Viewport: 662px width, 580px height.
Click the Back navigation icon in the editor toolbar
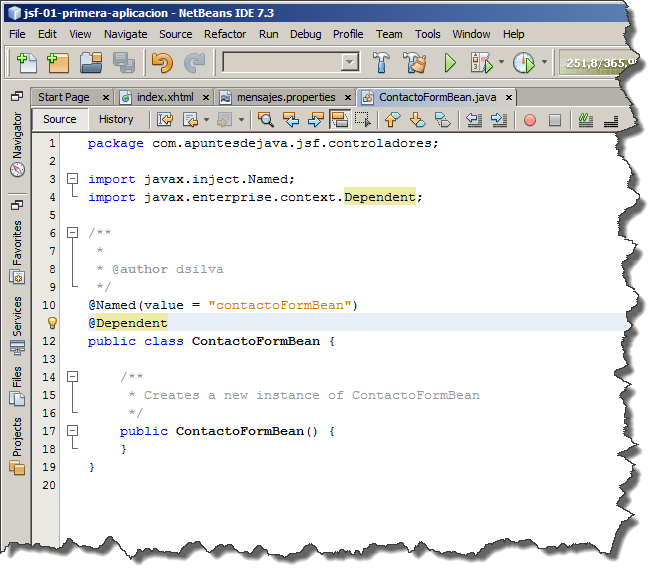pyautogui.click(x=190, y=120)
